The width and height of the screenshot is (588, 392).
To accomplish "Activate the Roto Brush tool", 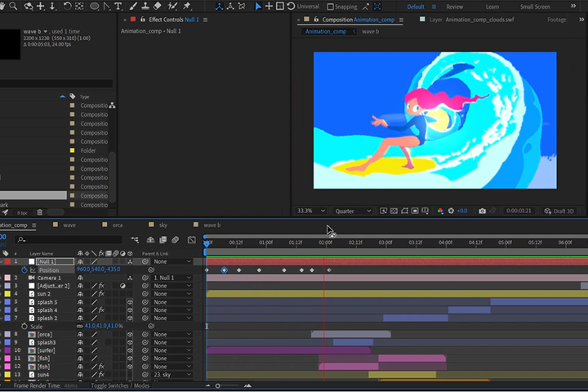I will [172, 6].
